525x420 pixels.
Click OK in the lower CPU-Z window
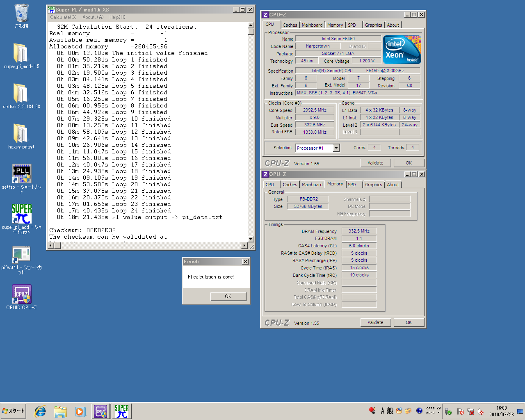(409, 322)
